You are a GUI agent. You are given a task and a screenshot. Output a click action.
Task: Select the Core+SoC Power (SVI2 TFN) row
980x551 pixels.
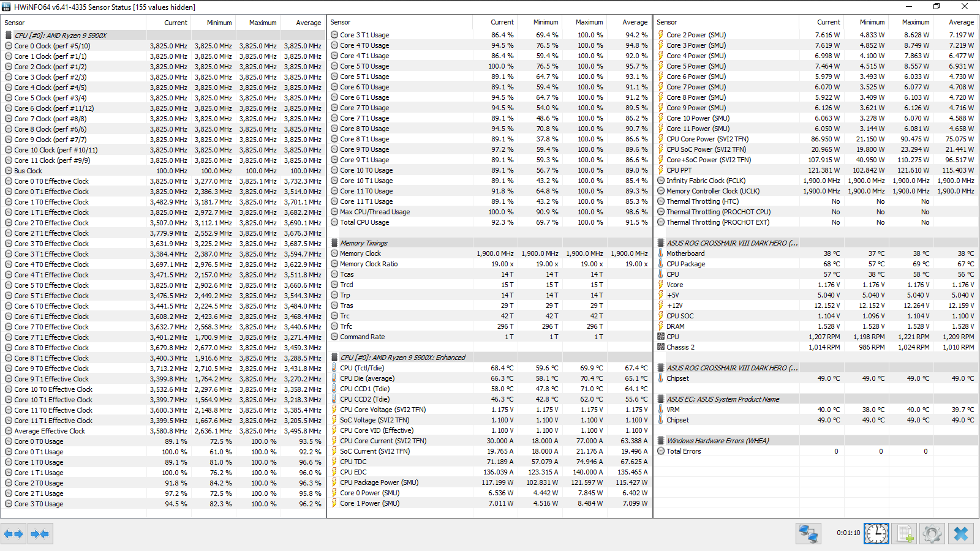point(816,160)
